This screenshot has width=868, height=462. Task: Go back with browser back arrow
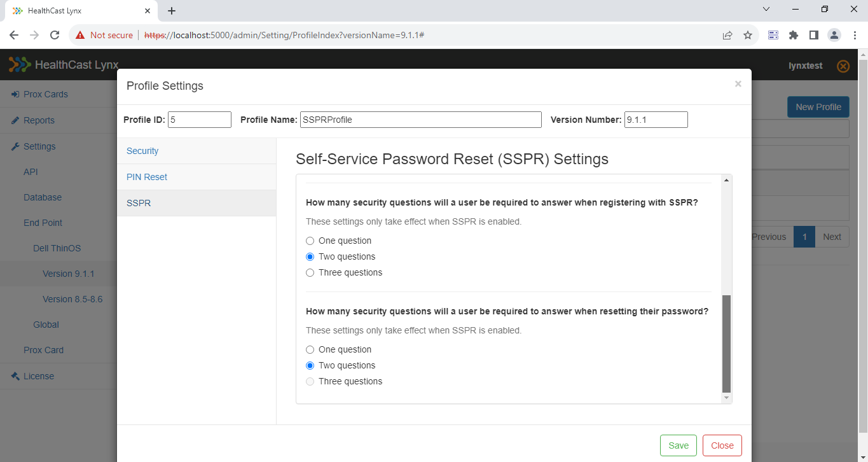[x=14, y=35]
